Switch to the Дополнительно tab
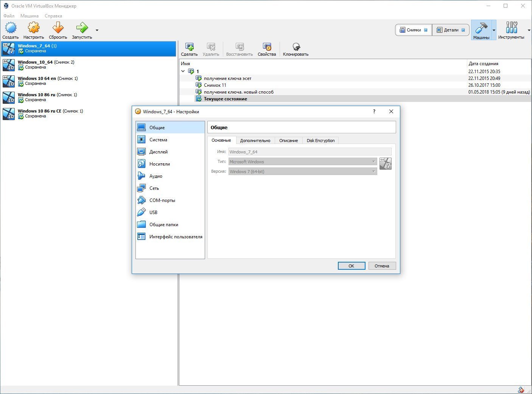 pos(255,141)
